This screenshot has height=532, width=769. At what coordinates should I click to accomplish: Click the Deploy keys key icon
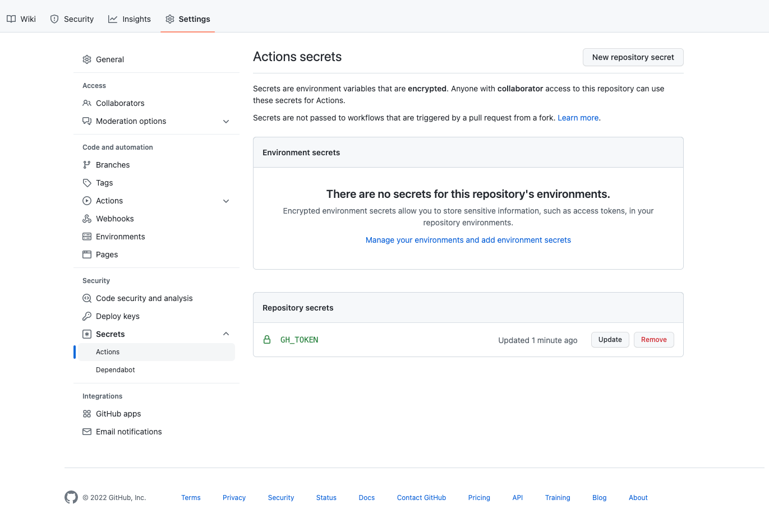87,316
